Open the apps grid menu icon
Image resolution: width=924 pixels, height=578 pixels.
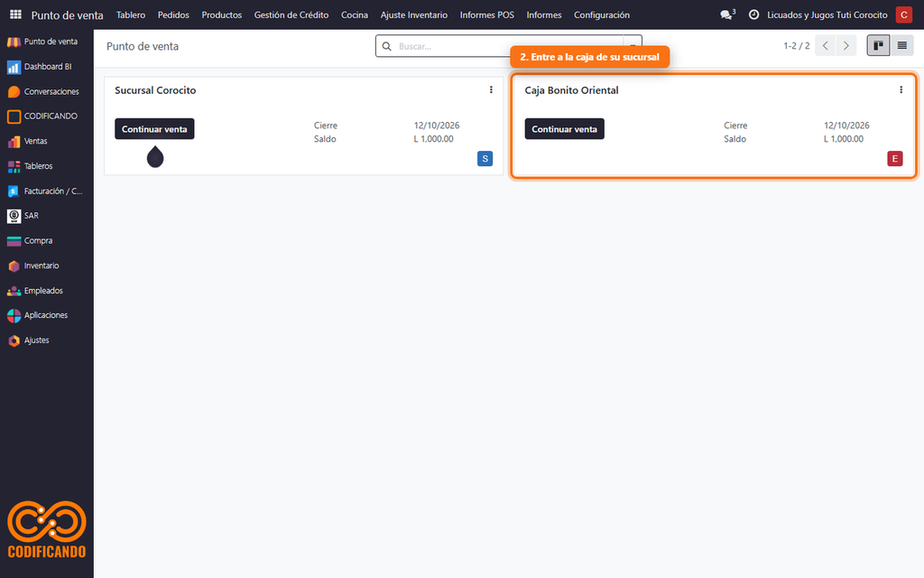tap(15, 14)
